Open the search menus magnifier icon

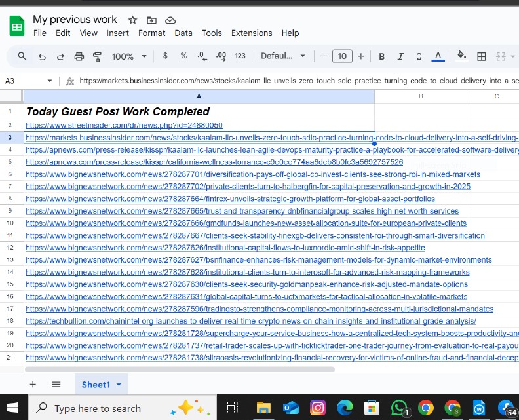point(22,56)
